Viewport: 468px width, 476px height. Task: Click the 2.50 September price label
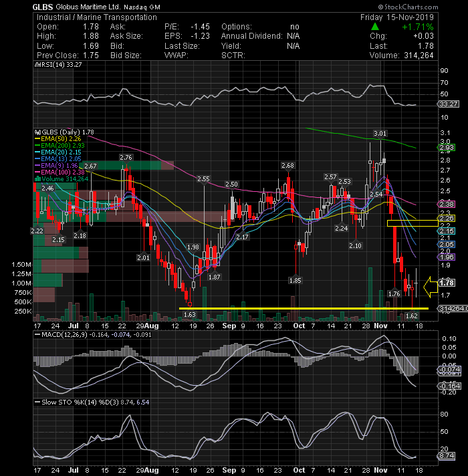tap(231, 185)
